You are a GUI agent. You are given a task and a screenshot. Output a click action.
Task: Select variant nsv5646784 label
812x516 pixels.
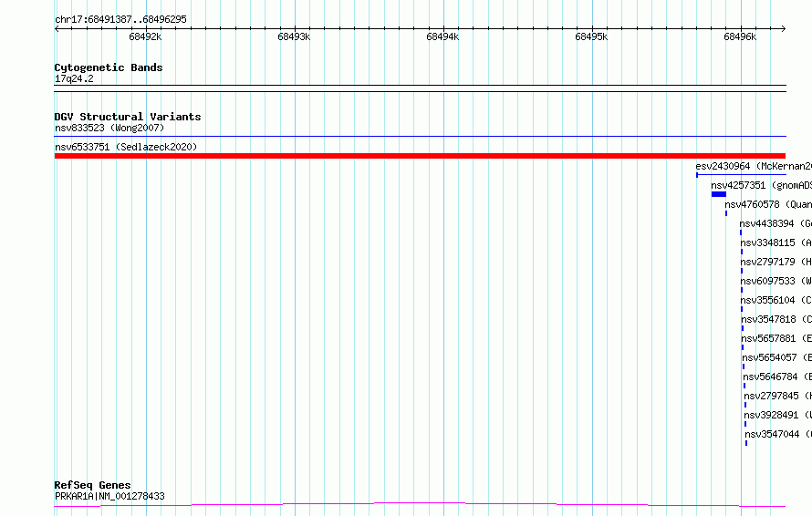point(777,377)
